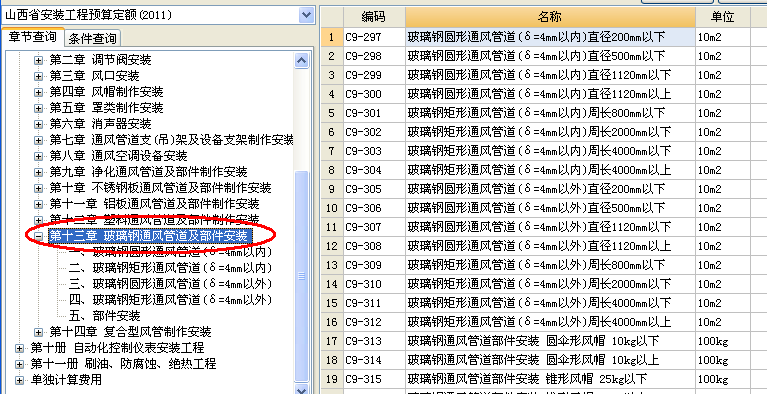Sort by 编码 column header
This screenshot has height=394, width=767.
(374, 17)
